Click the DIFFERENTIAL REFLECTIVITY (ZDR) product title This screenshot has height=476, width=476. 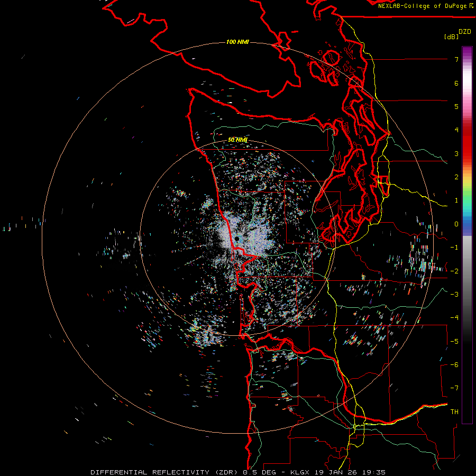pyautogui.click(x=165, y=472)
